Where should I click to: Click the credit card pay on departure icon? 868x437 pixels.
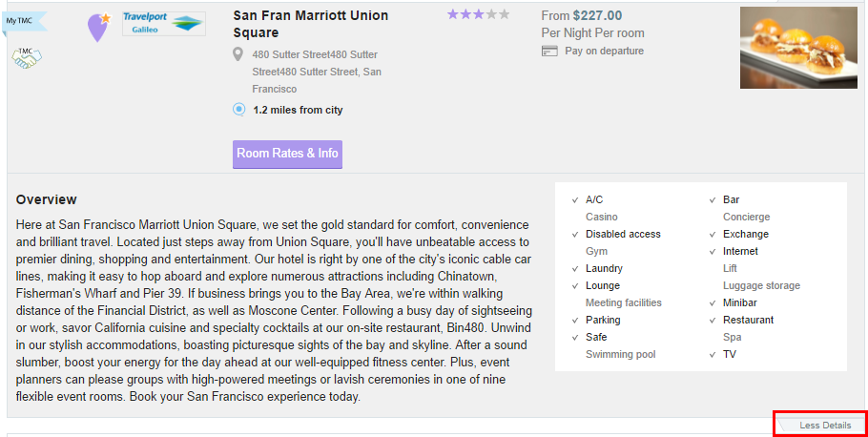click(549, 51)
